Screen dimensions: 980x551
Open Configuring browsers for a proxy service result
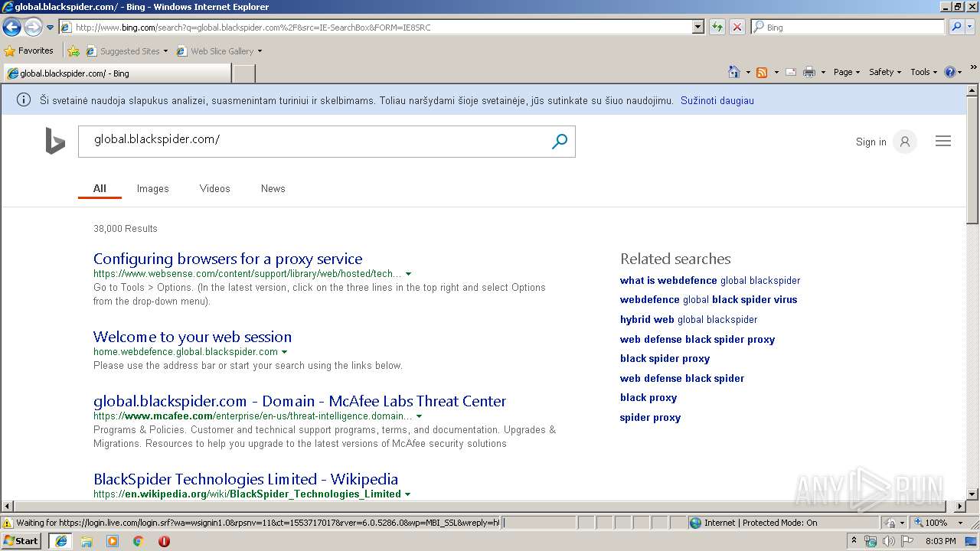click(227, 259)
